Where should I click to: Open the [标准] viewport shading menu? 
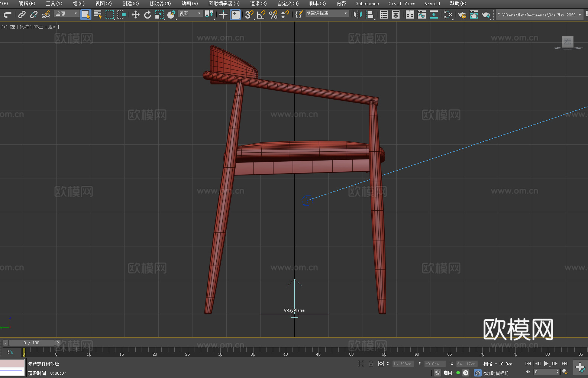point(25,27)
